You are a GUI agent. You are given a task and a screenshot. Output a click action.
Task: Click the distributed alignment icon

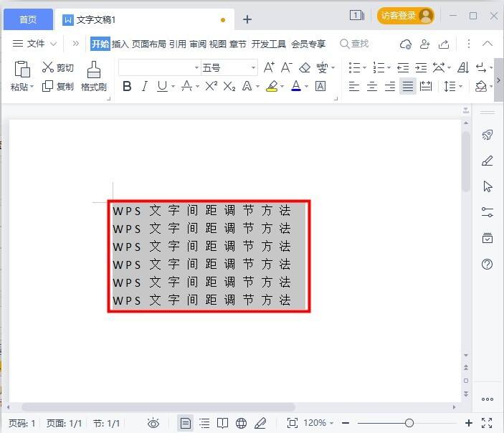click(426, 86)
